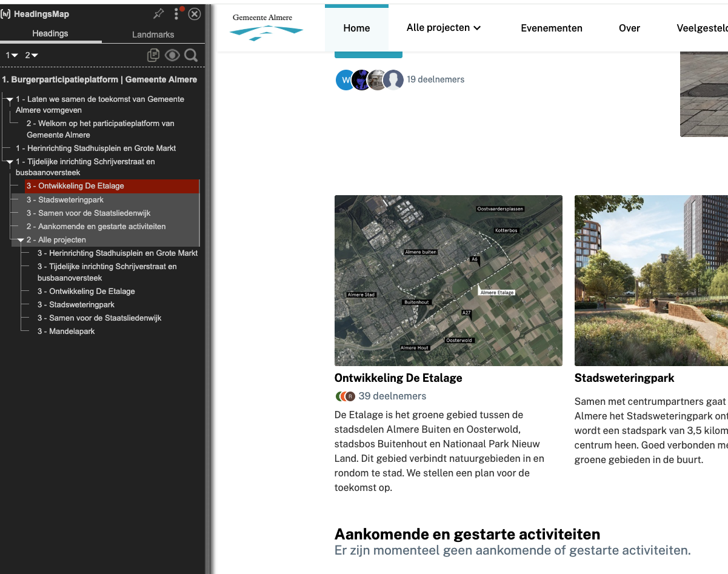
Task: Open the 'Ontwikkeling De Etalage' project title
Action: click(x=398, y=378)
